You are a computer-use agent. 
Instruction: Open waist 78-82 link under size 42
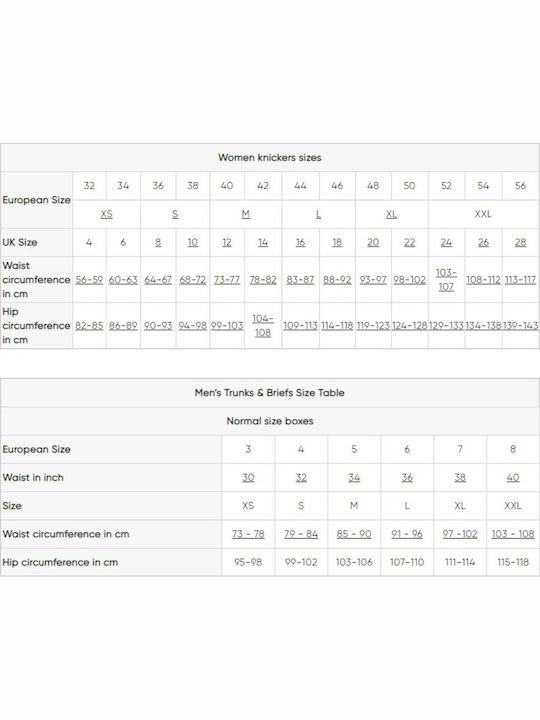pyautogui.click(x=263, y=280)
